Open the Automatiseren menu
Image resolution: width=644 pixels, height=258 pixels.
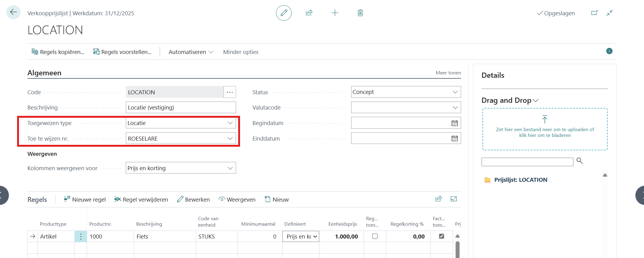(191, 52)
